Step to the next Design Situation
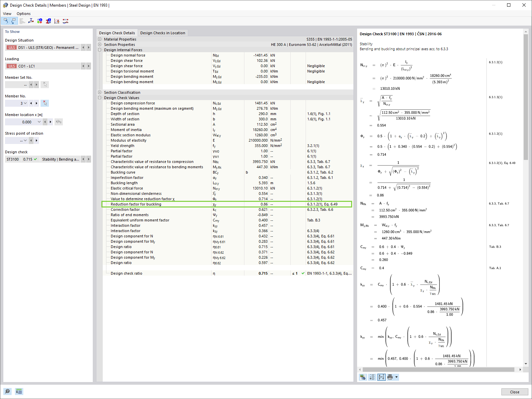Screen dimensions: 532x399 (89, 47)
